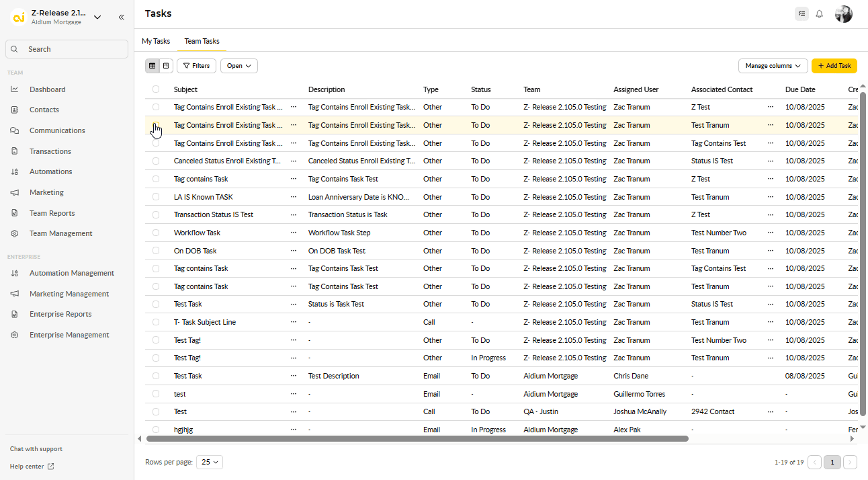Open the notifications bell
The height and width of the screenshot is (480, 868).
click(x=819, y=14)
